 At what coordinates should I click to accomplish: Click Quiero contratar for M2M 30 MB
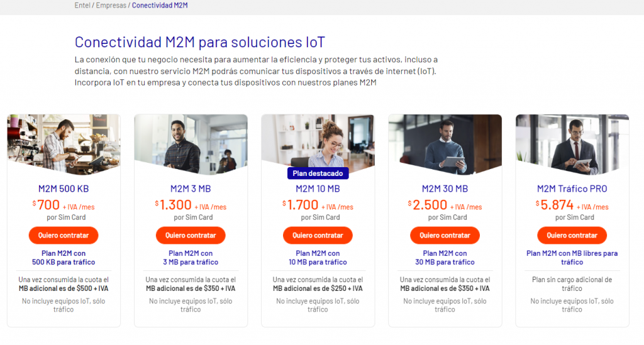[445, 236]
